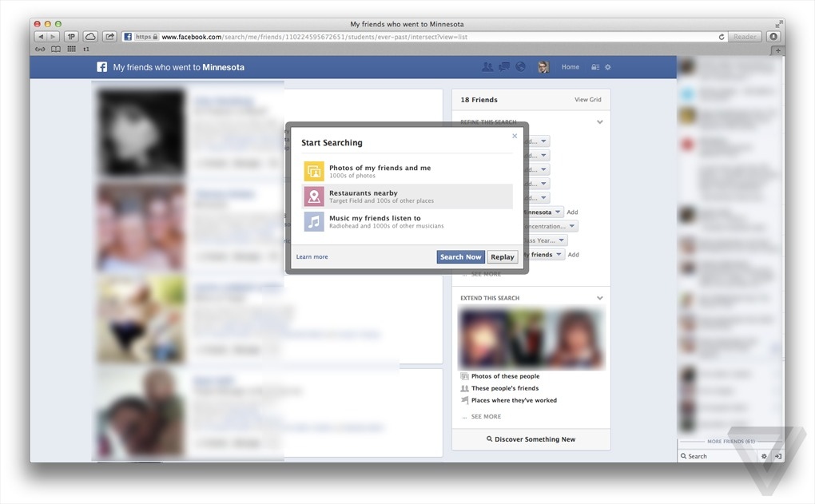Open the Learn more link

pos(312,256)
